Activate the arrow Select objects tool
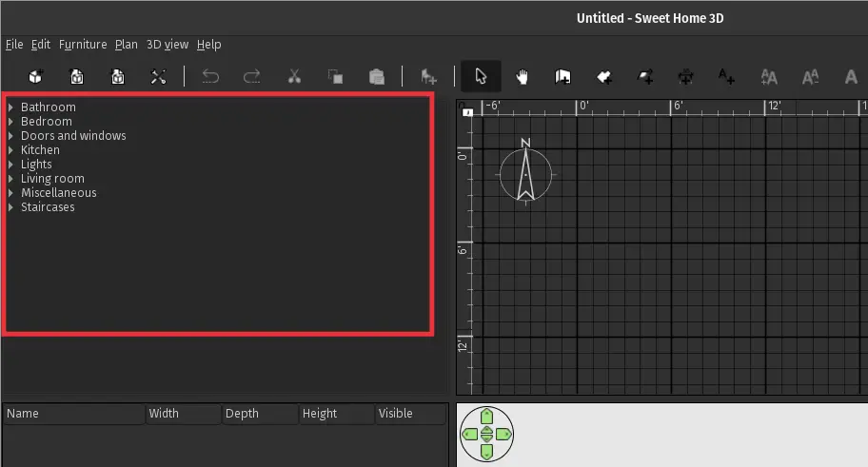Screen dimensions: 868x467 (481, 76)
